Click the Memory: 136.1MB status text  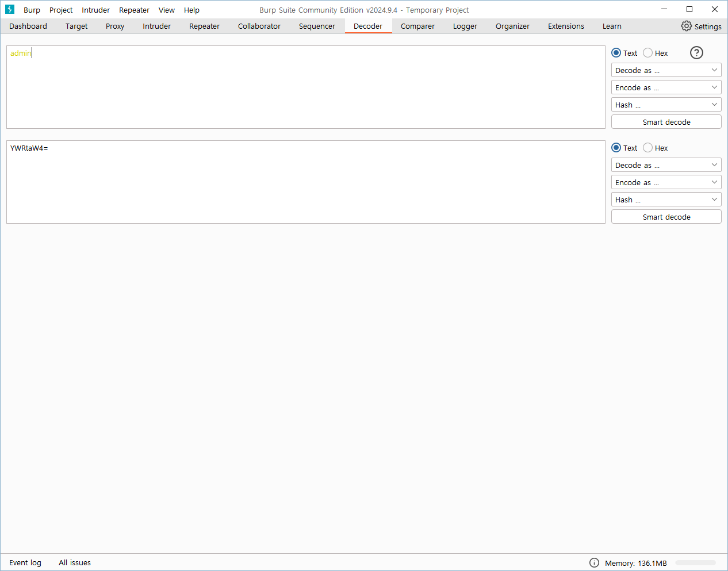(636, 563)
